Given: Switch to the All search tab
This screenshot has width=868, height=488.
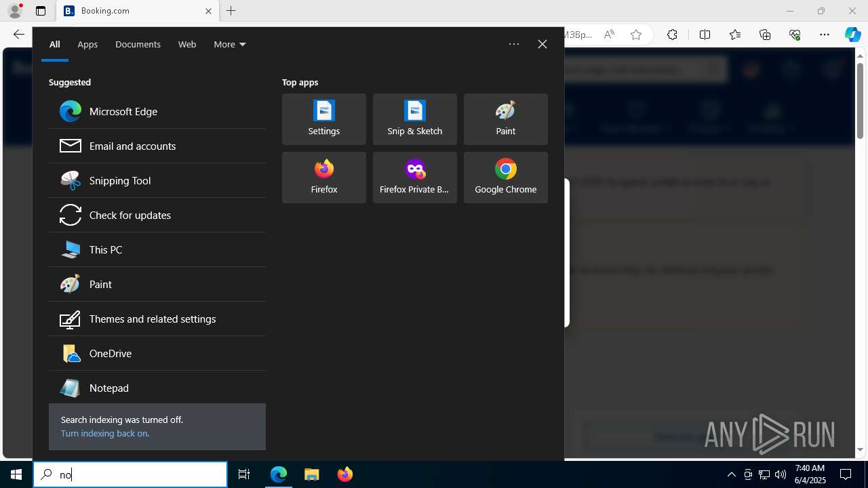Looking at the screenshot, I should point(55,44).
